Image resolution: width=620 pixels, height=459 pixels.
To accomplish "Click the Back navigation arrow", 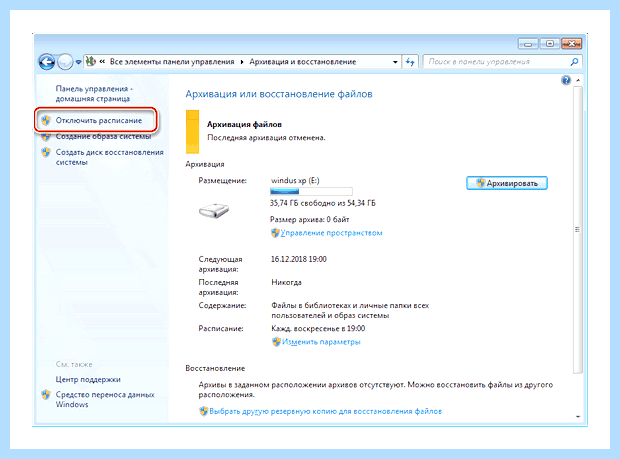I will [x=47, y=62].
